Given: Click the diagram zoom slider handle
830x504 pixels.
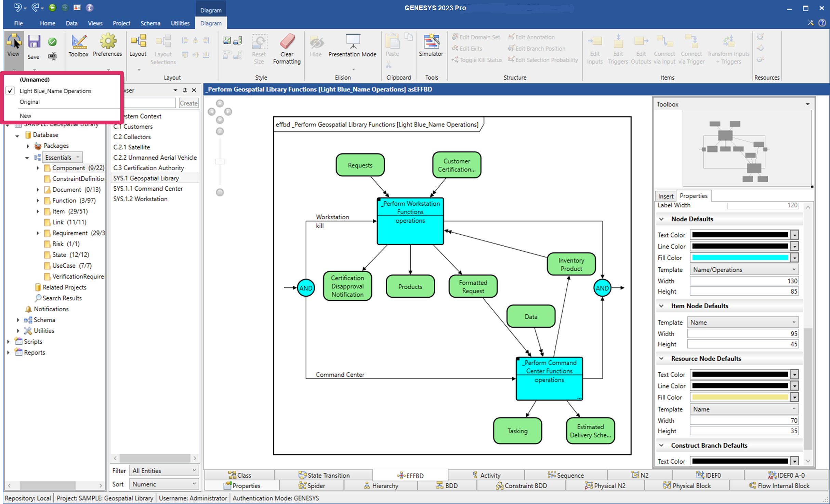Looking at the screenshot, I should pos(219,161).
